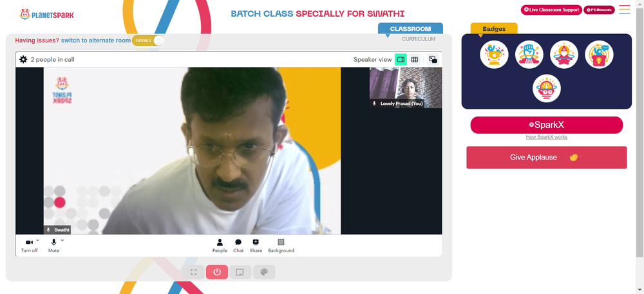Open the People panel
This screenshot has width=644, height=294.
pyautogui.click(x=220, y=245)
